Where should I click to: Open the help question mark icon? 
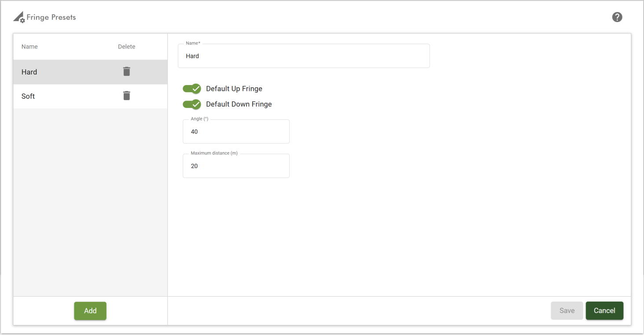click(x=617, y=17)
